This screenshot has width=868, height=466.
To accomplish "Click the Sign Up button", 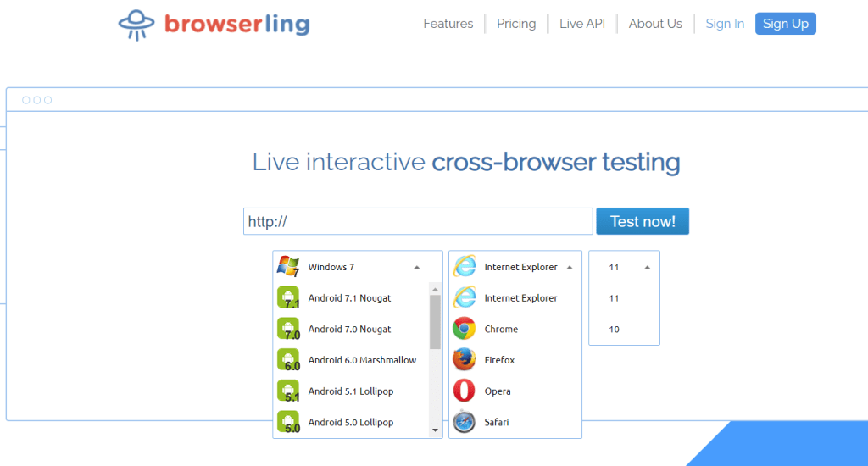I will click(785, 24).
